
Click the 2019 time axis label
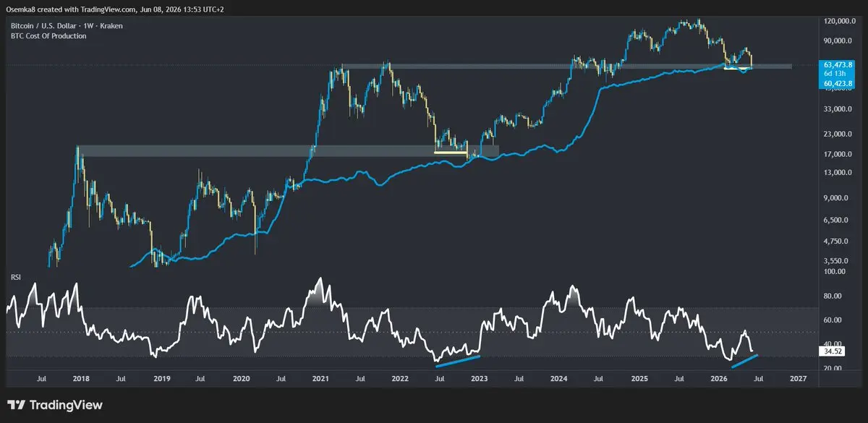[x=161, y=379]
